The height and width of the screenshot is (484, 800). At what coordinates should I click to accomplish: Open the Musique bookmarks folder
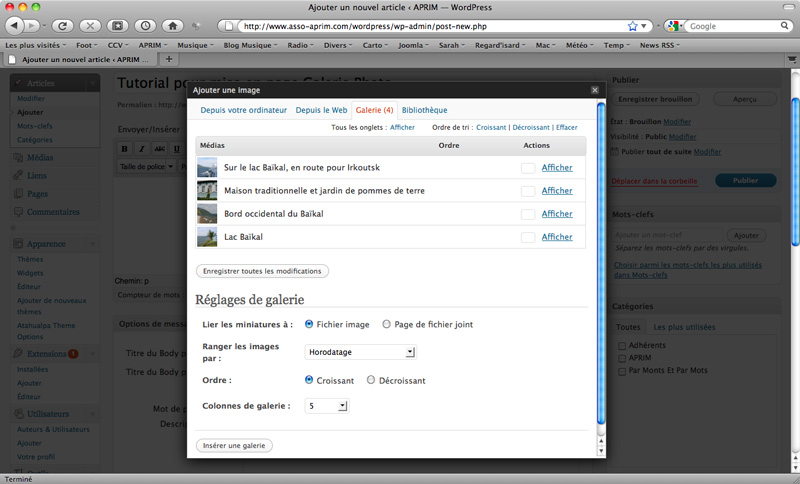point(195,45)
